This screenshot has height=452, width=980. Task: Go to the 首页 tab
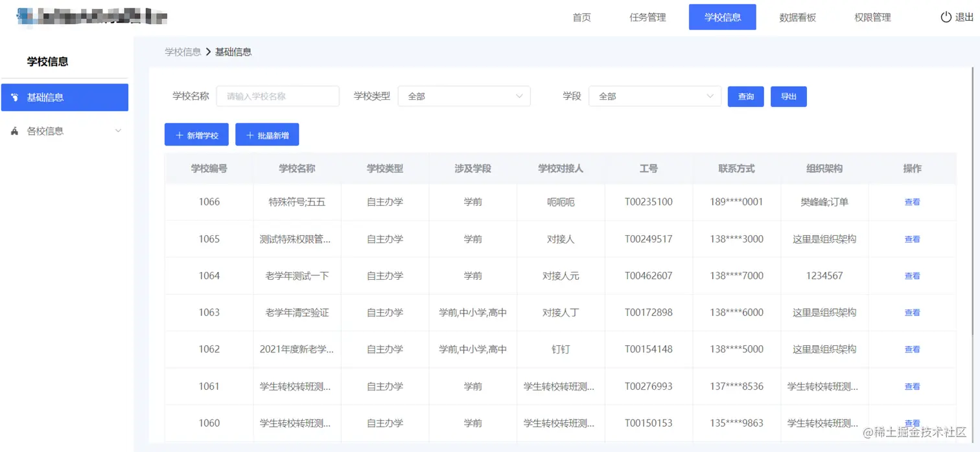click(x=581, y=17)
